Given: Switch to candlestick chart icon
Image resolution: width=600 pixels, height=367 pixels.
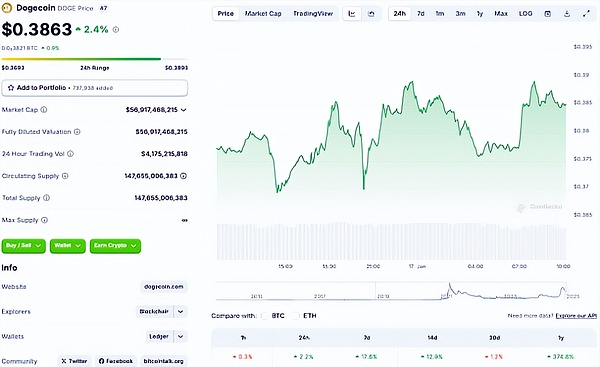Looking at the screenshot, I should click(371, 14).
